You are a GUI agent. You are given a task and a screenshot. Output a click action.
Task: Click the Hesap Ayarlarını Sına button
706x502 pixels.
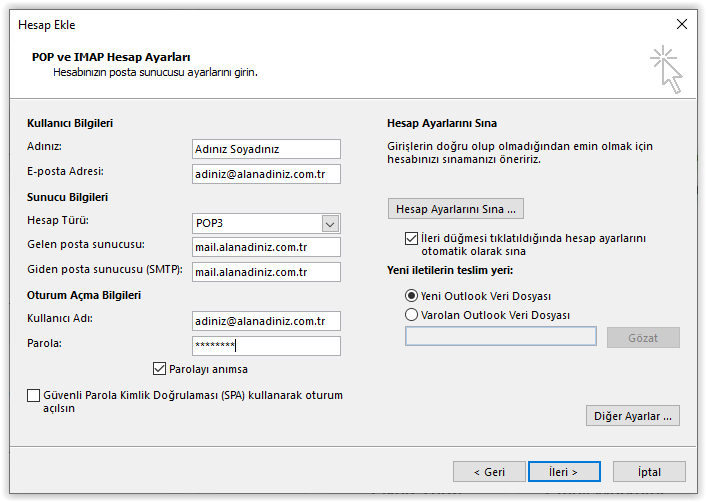(456, 209)
